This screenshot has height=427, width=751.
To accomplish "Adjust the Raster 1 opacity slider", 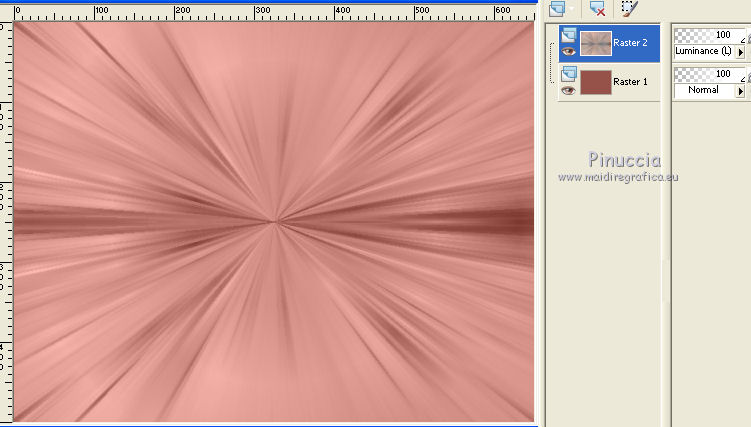I will pos(709,74).
